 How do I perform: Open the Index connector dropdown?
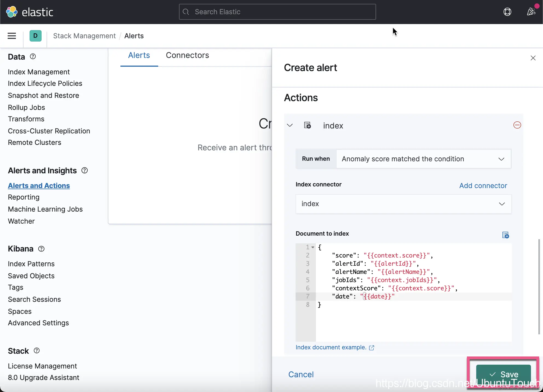pos(403,204)
